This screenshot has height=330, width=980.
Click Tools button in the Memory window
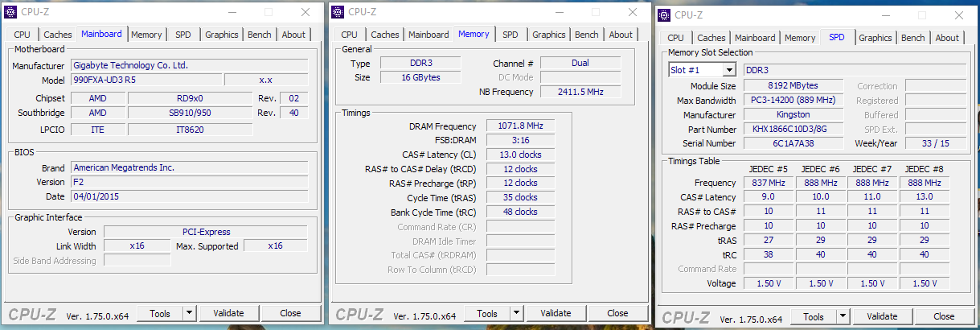(x=487, y=313)
